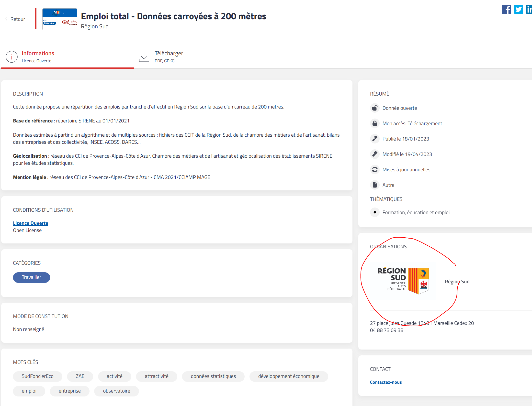Image resolution: width=532 pixels, height=406 pixels.
Task: Click the refresh icon beside Mises à jour annuelles
Action: 375,170
